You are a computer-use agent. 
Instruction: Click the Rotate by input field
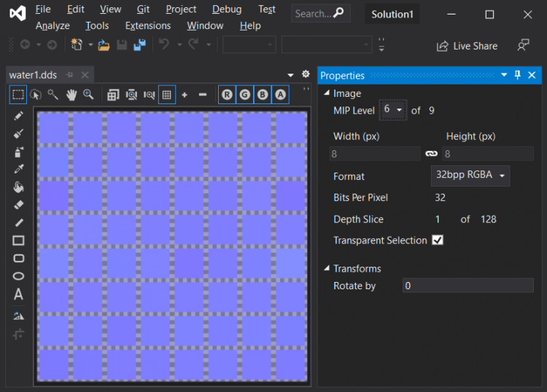[468, 286]
